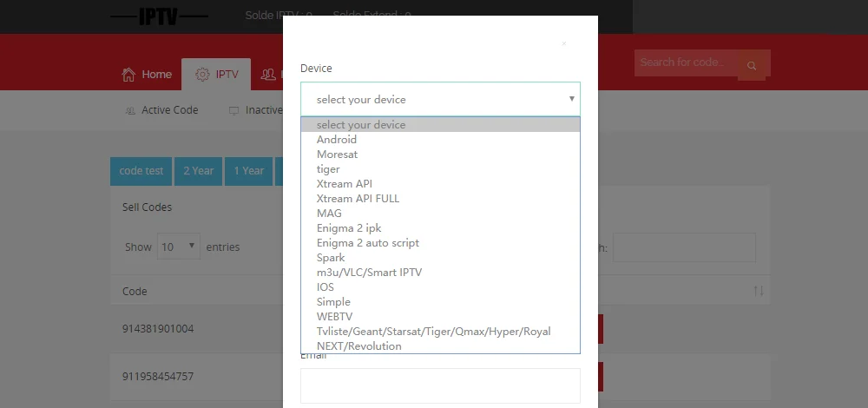Choose Enigma 2 auto script option

click(x=367, y=243)
